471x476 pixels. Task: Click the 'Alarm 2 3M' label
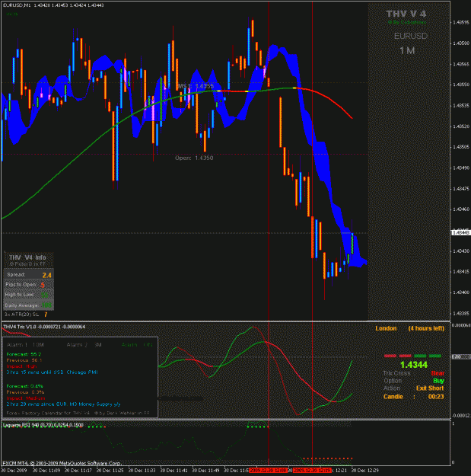pos(84,345)
